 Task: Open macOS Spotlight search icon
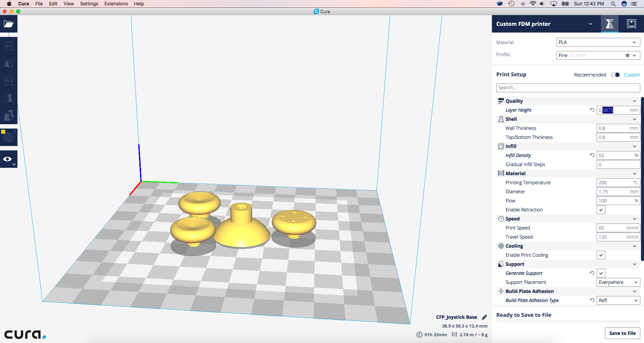point(613,4)
